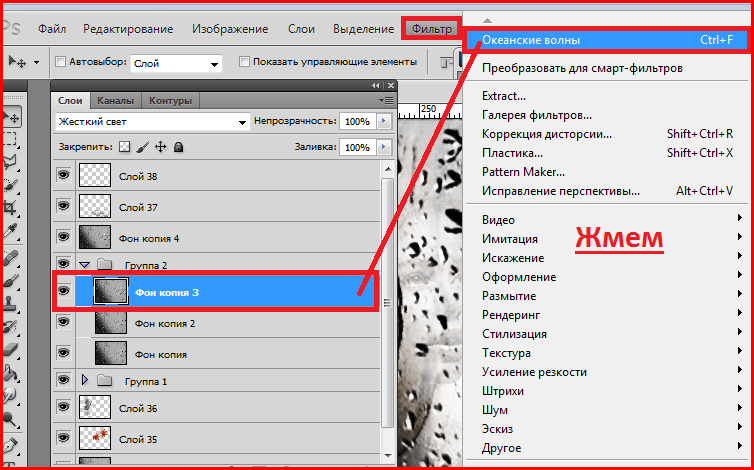This screenshot has height=470, width=754.
Task: Select the Pen tool
Action: 10,447
